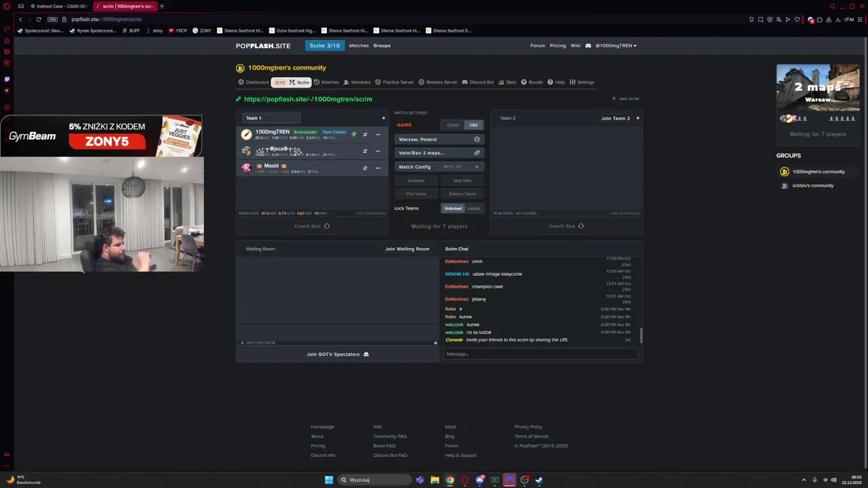Click the scrim chat scrollbar
868x488 pixels.
point(641,335)
